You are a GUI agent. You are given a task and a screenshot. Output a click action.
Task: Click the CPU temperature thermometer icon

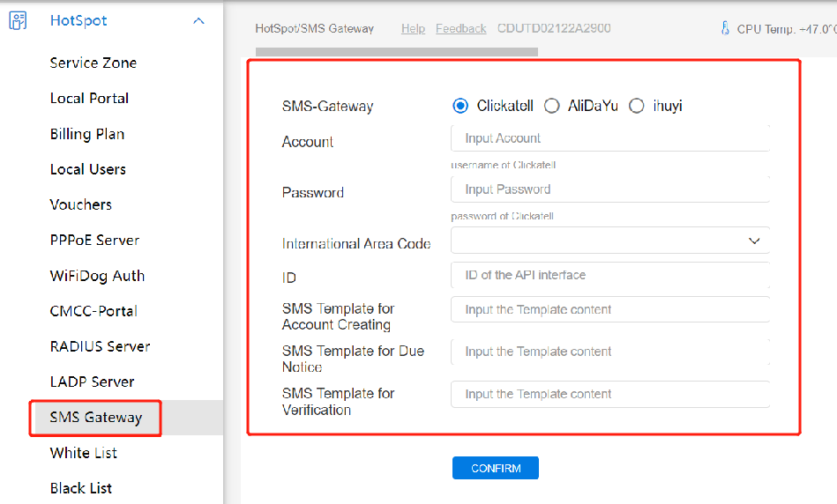point(725,29)
